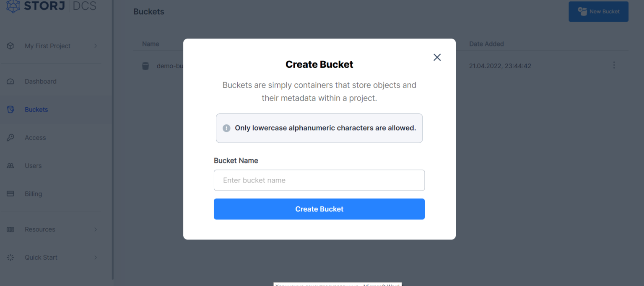Open Dashboard via its gauge icon

pyautogui.click(x=10, y=81)
